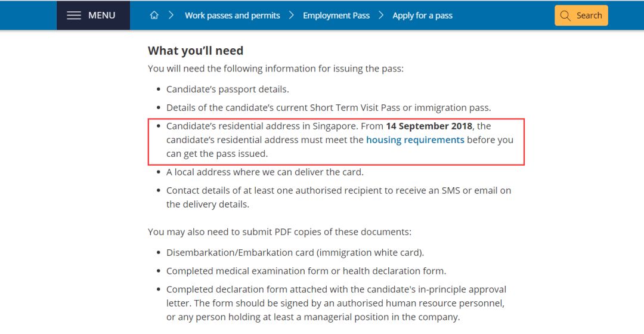644x334 pixels.
Task: Click the PDF copies intro sentence
Action: coord(280,231)
